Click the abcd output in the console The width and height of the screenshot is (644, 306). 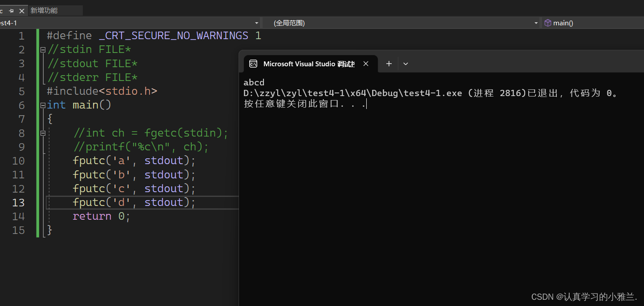pyautogui.click(x=254, y=82)
